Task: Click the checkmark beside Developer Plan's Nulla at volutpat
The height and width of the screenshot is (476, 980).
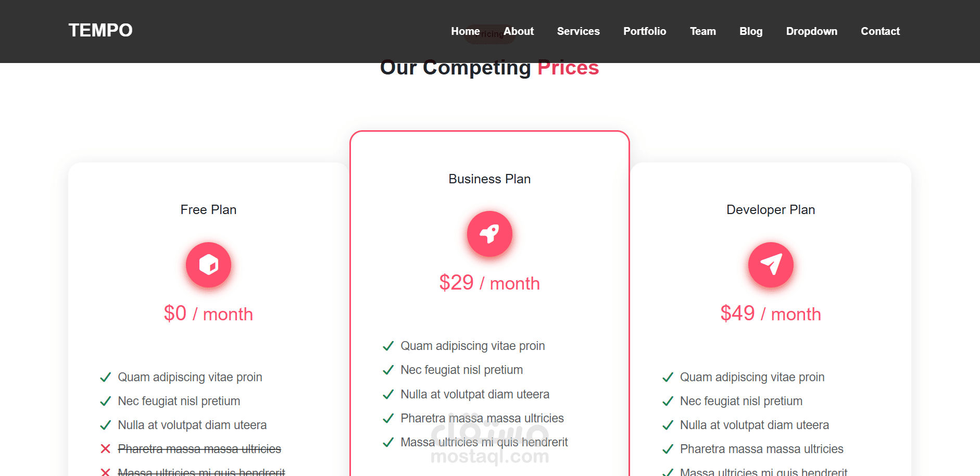Action: click(668, 425)
